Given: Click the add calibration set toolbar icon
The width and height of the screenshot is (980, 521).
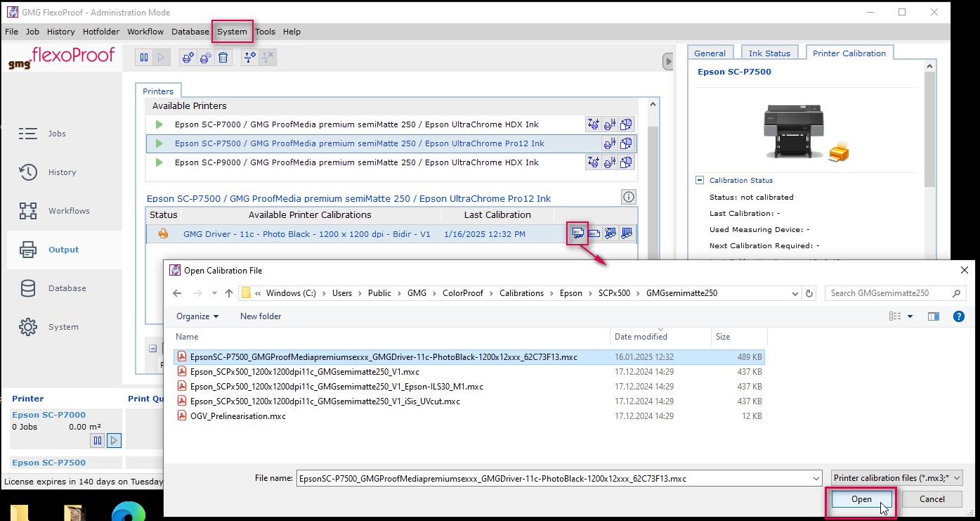Looking at the screenshot, I should 249,58.
